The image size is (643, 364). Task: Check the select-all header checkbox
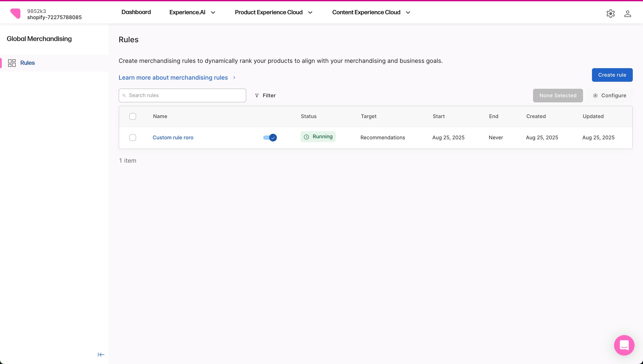[133, 117]
